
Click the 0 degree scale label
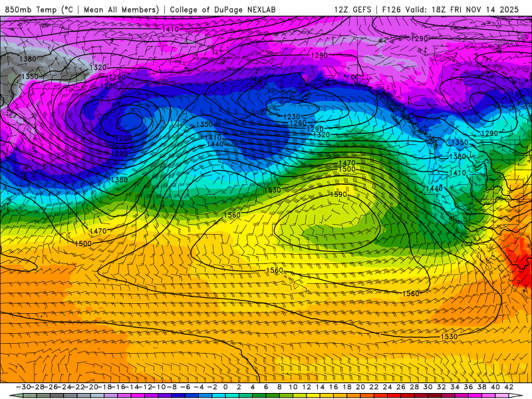click(x=225, y=387)
